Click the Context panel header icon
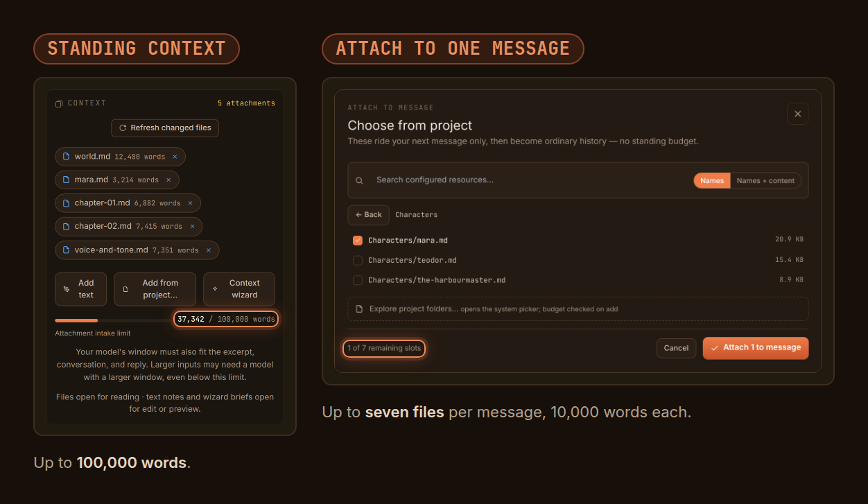 click(59, 103)
